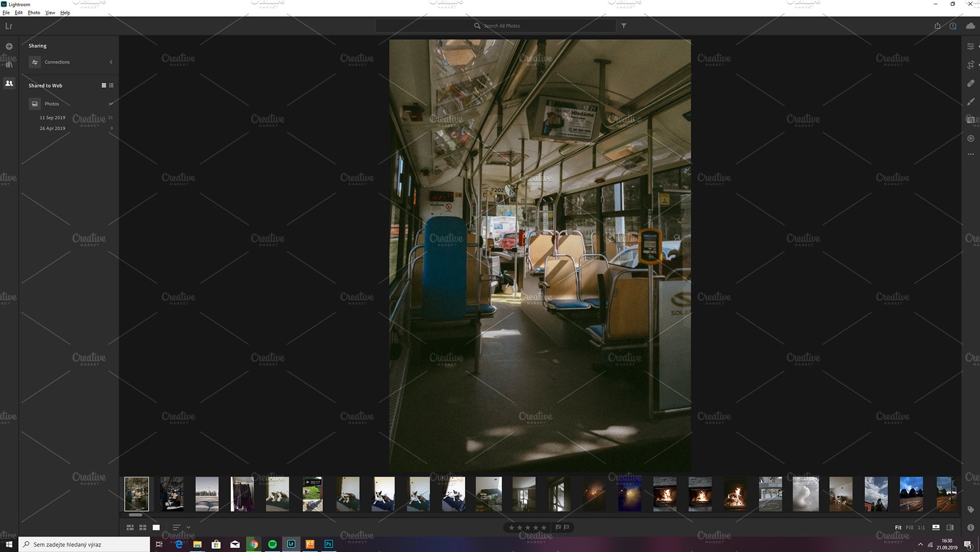The image size is (980, 552).
Task: Open Spotify from the taskbar
Action: (272, 544)
